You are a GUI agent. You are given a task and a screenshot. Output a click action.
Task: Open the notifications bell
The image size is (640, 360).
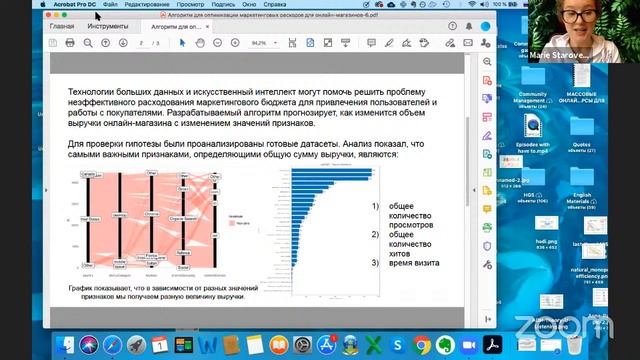tap(469, 26)
